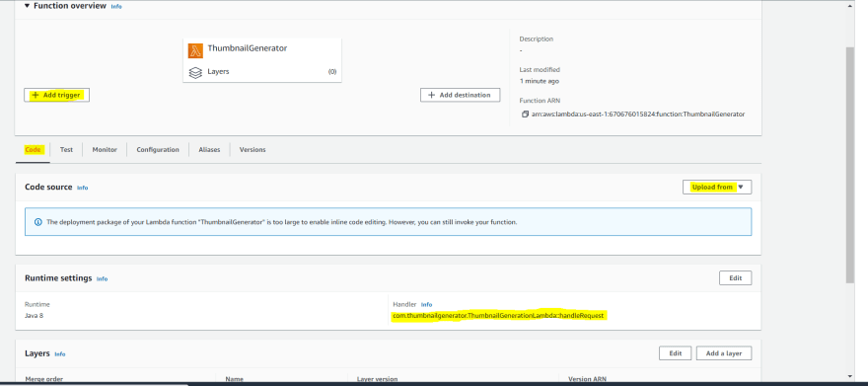Open Info link beside Runtime settings
This screenshot has height=386, width=868.
coord(102,279)
